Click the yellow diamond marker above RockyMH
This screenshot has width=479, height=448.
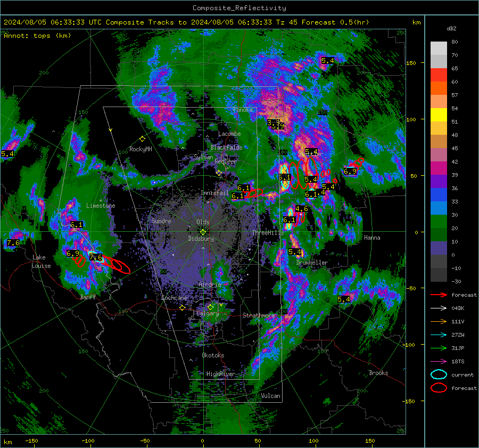(142, 139)
